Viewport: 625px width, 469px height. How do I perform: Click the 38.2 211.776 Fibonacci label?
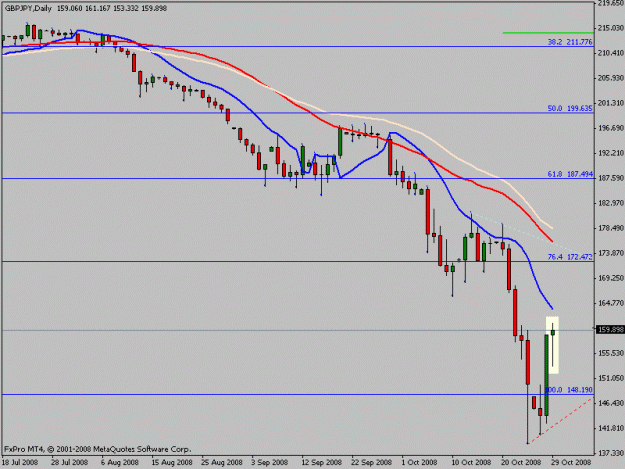coord(570,42)
